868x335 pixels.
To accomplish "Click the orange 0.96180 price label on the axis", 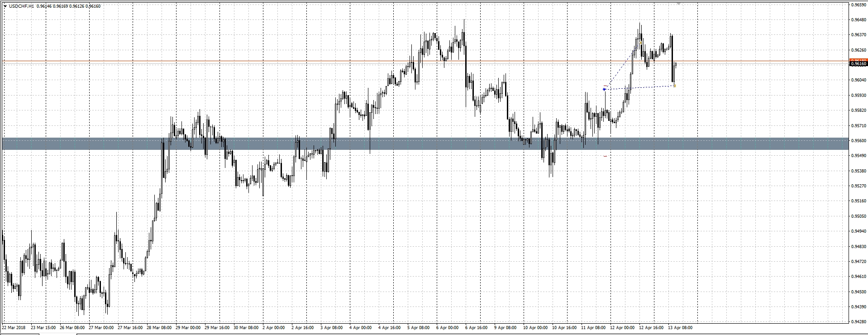I will (x=858, y=60).
